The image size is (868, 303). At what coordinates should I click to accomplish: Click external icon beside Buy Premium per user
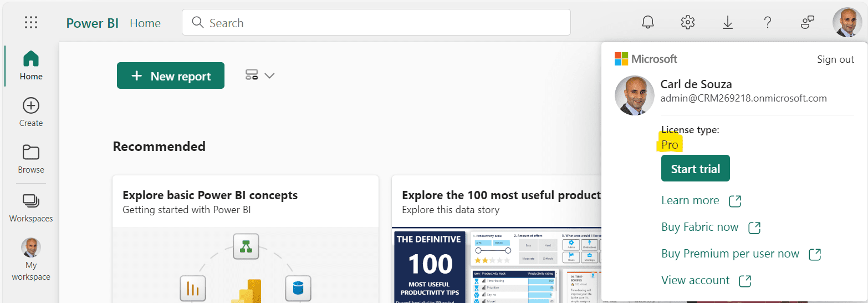[x=815, y=254]
